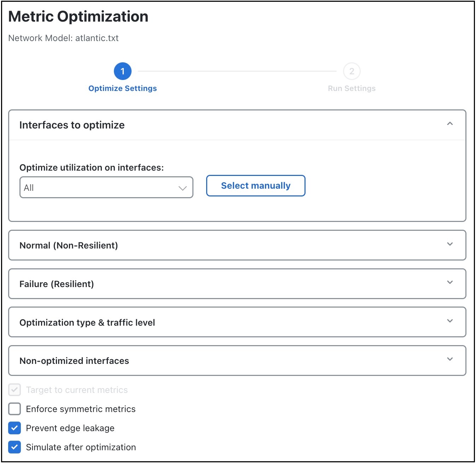
Task: Click the chevron on Normal (Non-Resilient)
Action: (450, 244)
